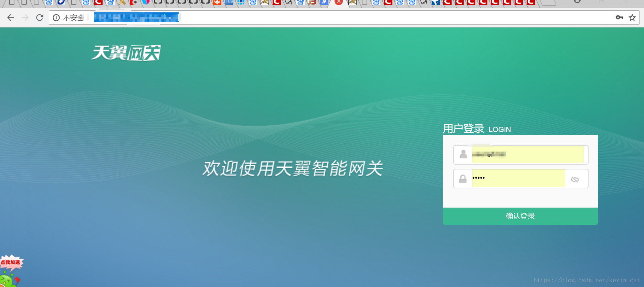Reload the current page
644x287 pixels.
click(40, 18)
